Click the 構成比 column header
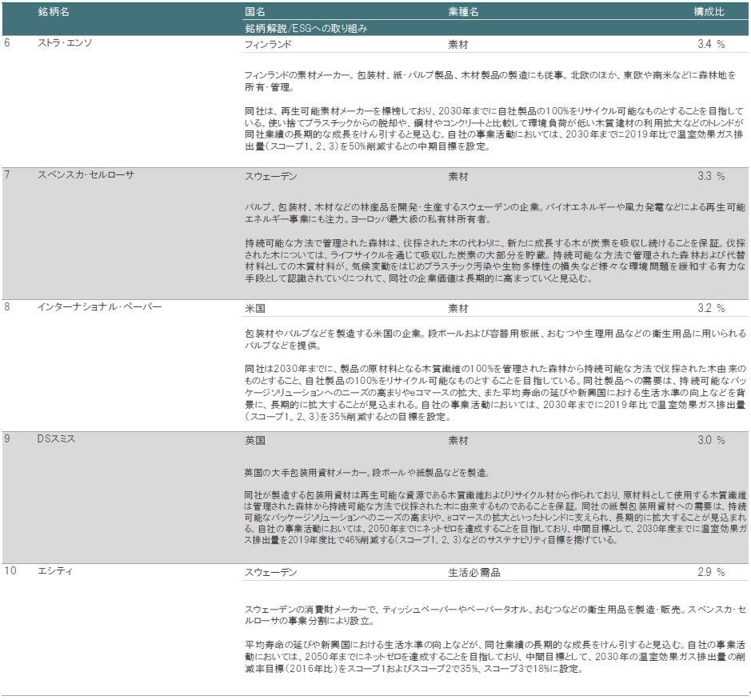The image size is (751, 700). (709, 12)
